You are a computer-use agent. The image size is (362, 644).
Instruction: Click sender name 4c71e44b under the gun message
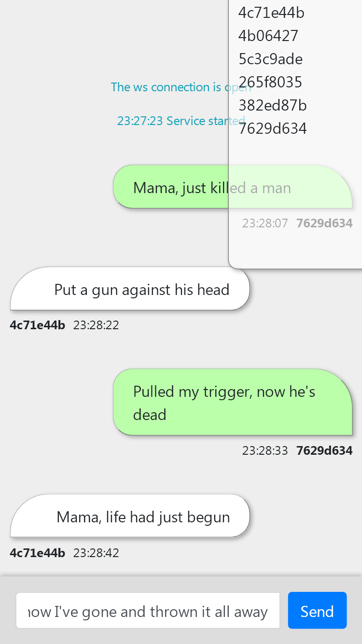click(37, 325)
